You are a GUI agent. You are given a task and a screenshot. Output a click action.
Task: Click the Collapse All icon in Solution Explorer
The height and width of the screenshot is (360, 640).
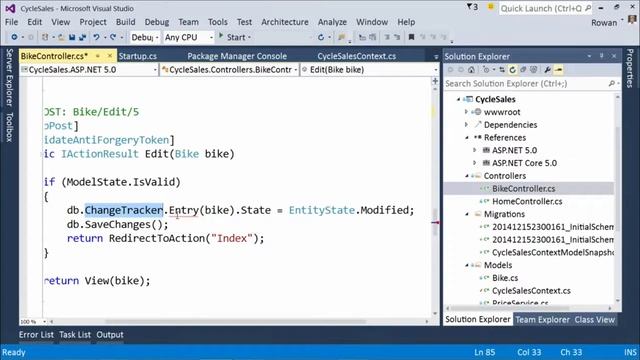(523, 70)
